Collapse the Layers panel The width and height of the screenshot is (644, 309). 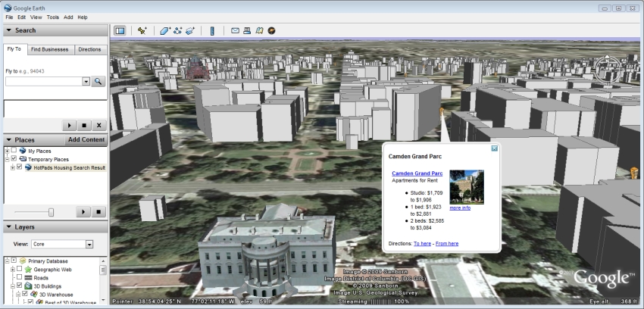point(9,227)
